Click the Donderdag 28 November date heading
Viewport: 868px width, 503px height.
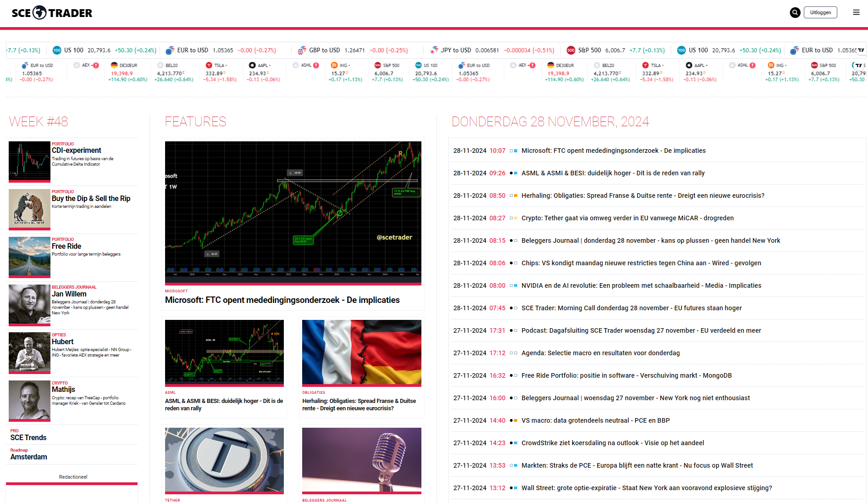coord(550,122)
